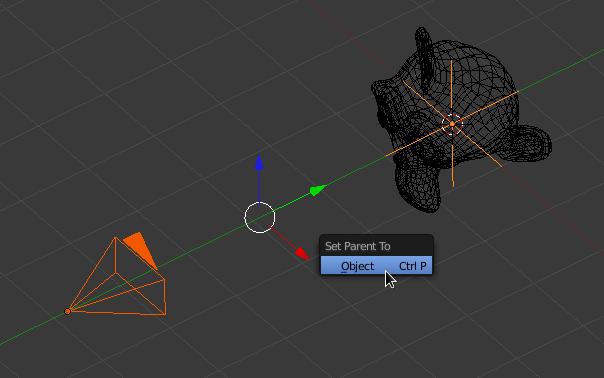Screen dimensions: 604x378
Task: Click the 3D cursor inside the monkey
Action: click(452, 124)
